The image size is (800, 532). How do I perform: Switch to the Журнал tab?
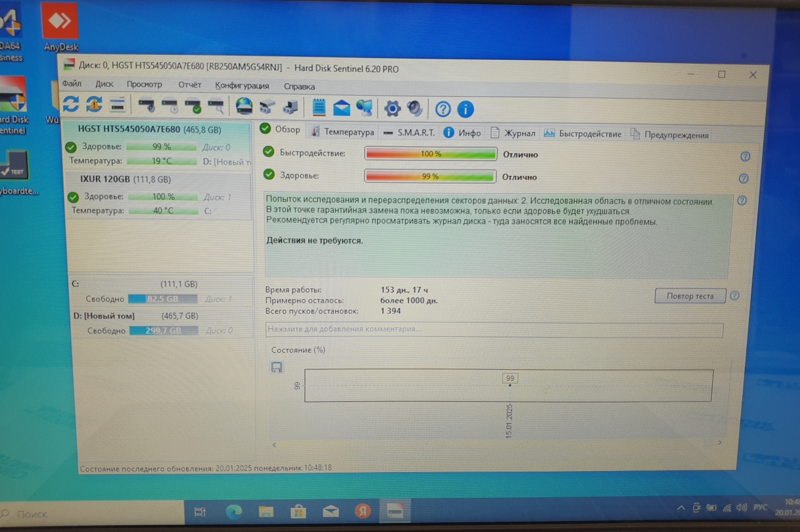513,133
